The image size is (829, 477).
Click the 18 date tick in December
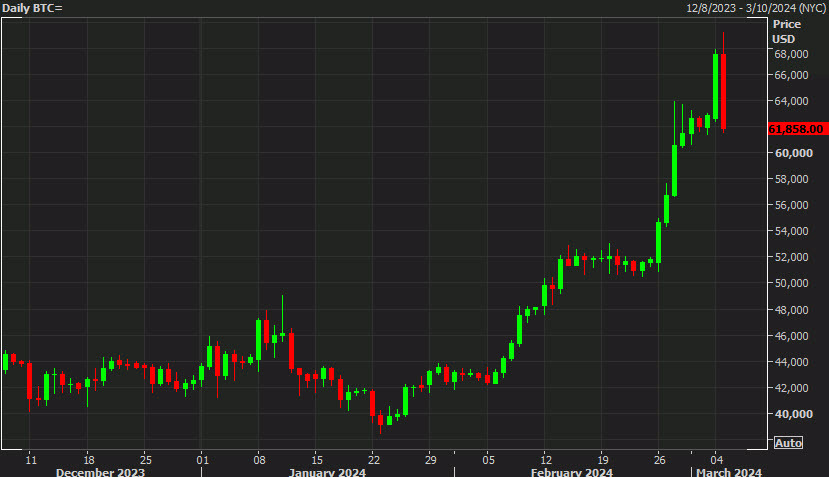coord(88,460)
